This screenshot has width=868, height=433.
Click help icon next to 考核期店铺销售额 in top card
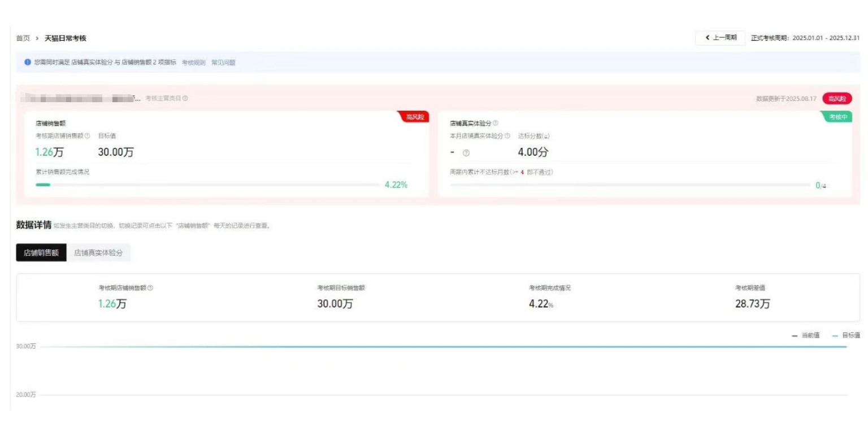click(x=88, y=136)
